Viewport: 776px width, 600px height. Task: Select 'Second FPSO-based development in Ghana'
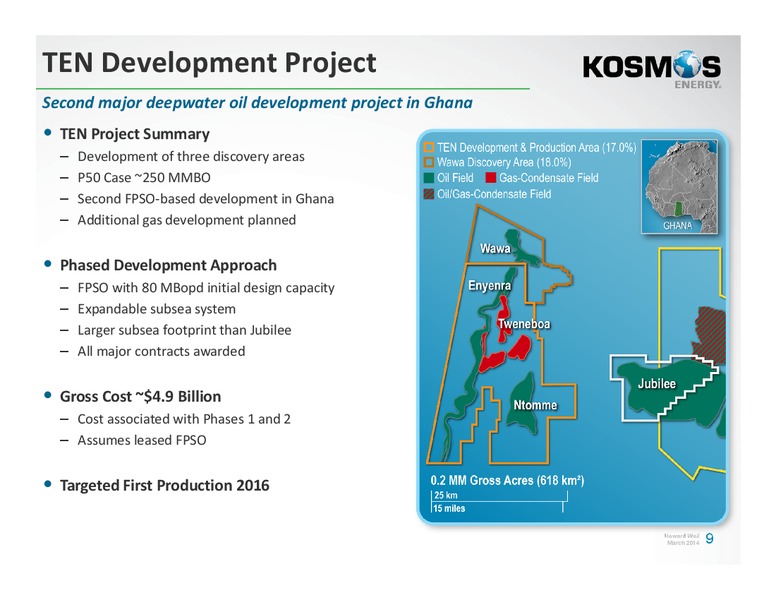(205, 199)
